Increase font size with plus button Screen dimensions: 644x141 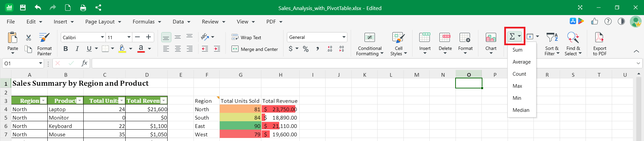click(x=148, y=37)
